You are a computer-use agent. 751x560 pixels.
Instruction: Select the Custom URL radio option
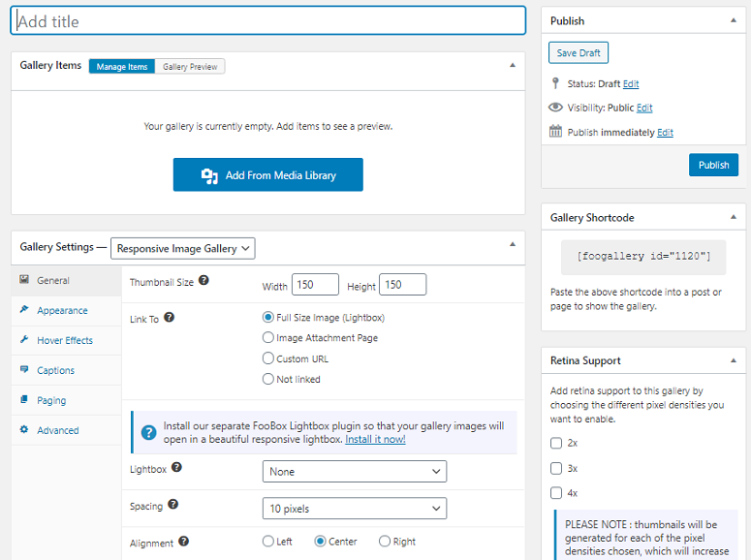point(268,358)
